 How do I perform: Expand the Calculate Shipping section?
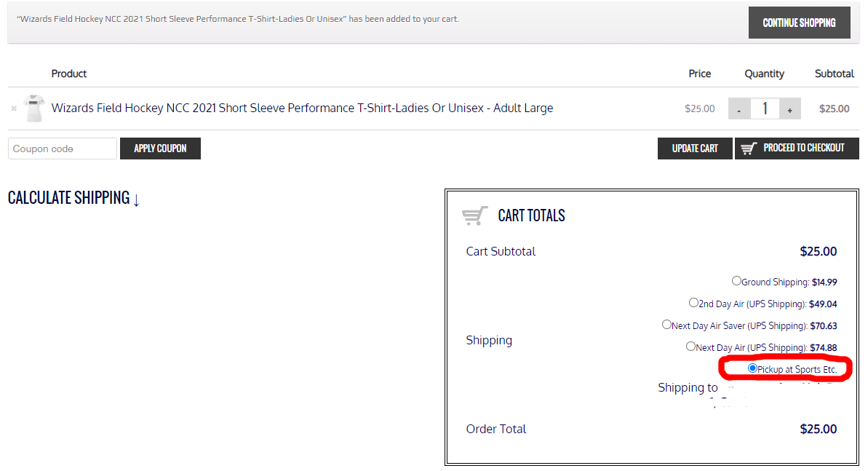click(x=73, y=198)
